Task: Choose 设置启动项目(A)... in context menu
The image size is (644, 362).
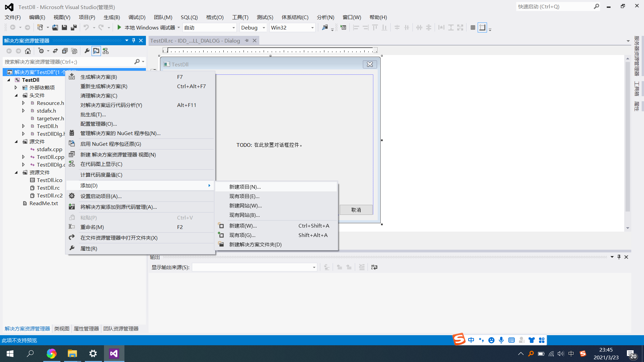Action: (x=101, y=196)
